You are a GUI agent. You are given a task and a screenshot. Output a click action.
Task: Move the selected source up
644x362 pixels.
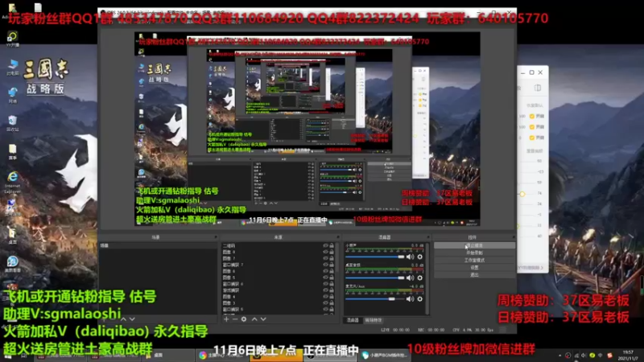click(254, 319)
